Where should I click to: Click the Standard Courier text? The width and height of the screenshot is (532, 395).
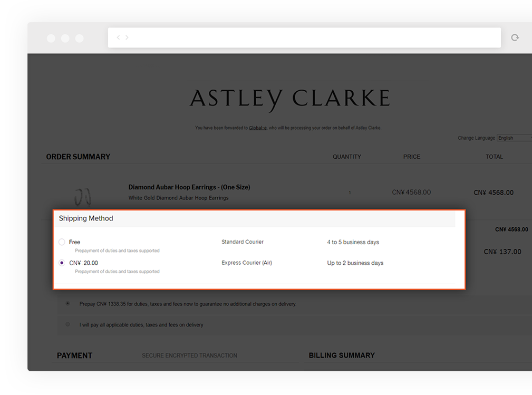click(x=242, y=242)
